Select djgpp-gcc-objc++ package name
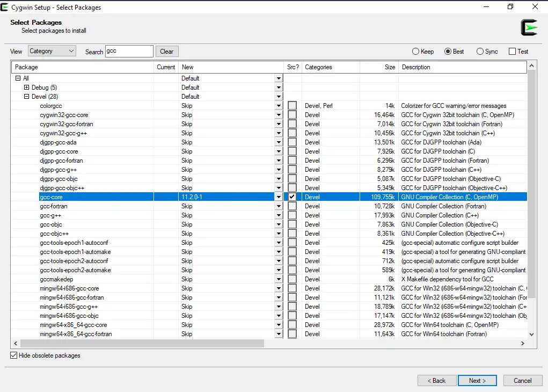548x392 pixels. (62, 188)
